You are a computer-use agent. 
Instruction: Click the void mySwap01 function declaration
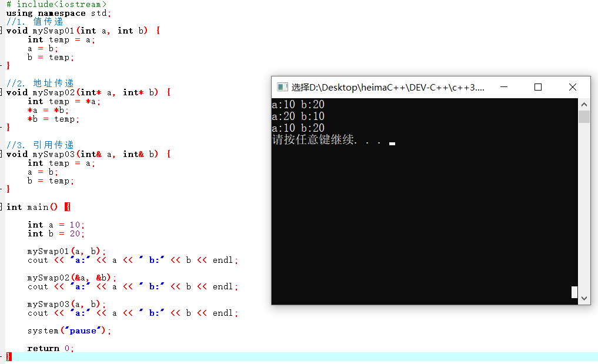click(x=83, y=31)
